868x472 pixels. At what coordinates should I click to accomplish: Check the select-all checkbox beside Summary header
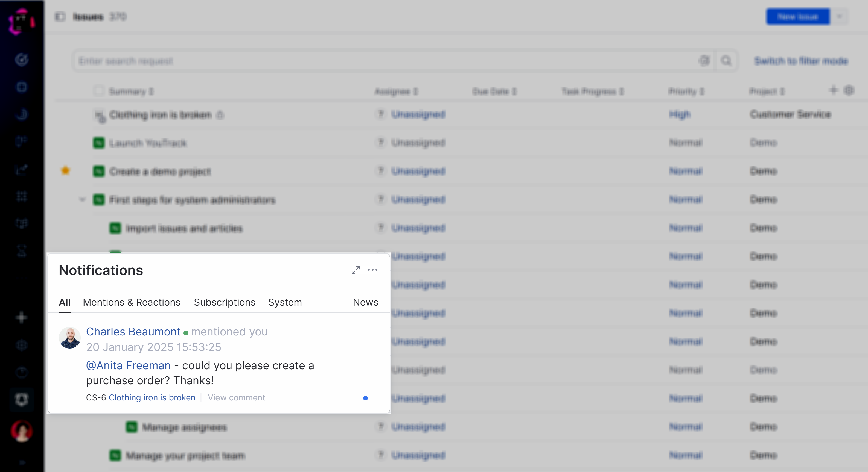[99, 91]
